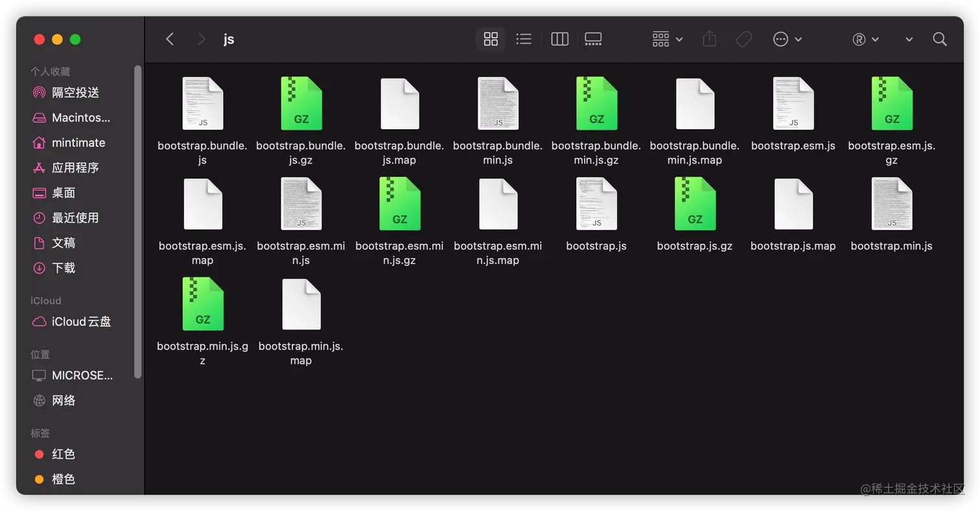This screenshot has width=980, height=511.
Task: Click the js folder title
Action: click(x=229, y=39)
